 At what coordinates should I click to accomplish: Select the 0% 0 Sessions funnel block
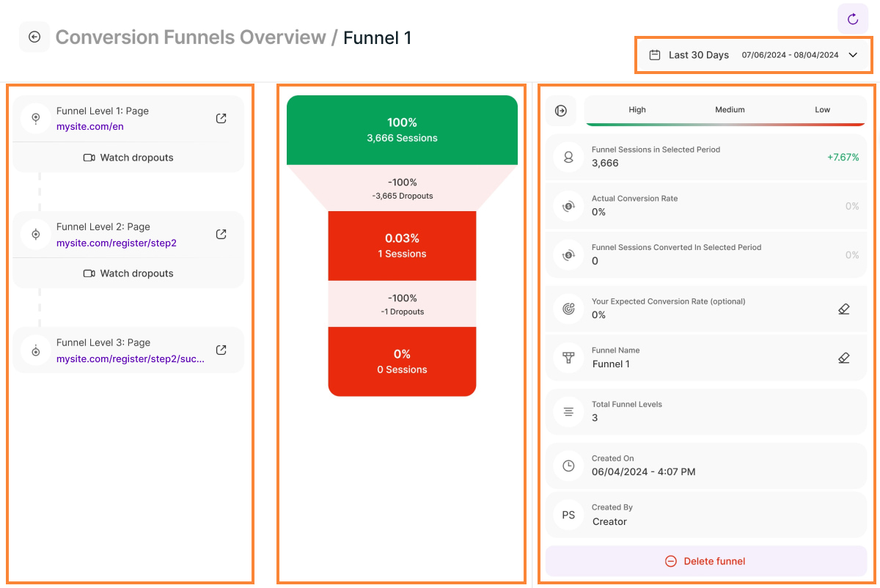[x=402, y=361]
